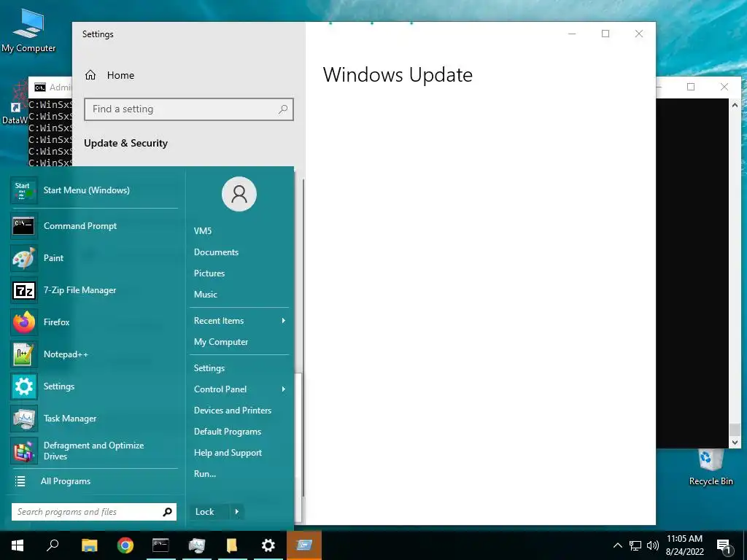Launch Firefox from the start menu
The image size is (747, 560).
tap(94, 322)
